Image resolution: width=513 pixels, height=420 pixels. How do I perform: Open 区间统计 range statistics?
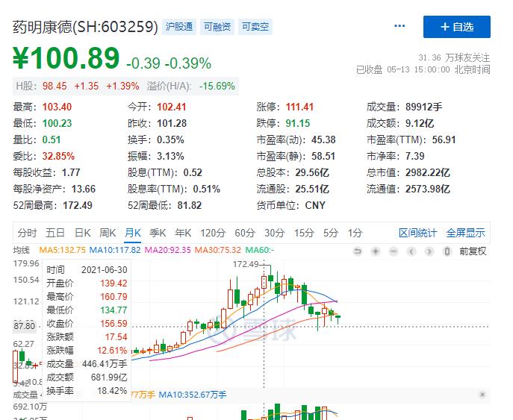tap(417, 233)
